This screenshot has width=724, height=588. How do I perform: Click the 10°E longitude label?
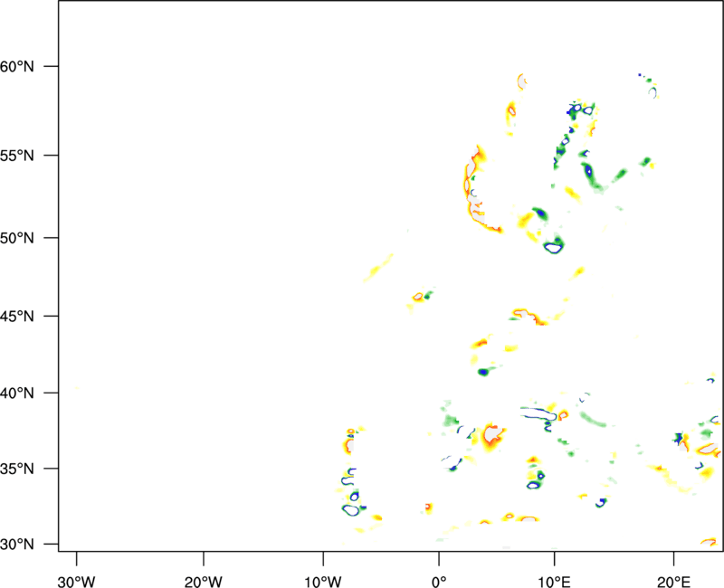point(554,582)
